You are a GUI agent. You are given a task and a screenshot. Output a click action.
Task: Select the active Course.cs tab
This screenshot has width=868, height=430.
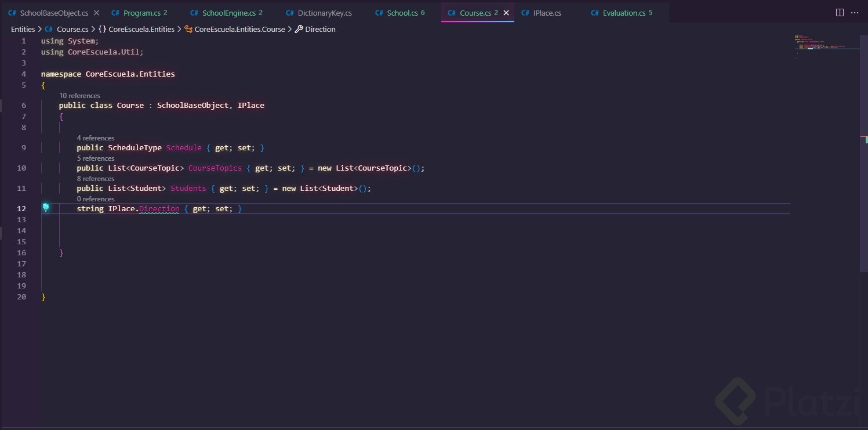(x=477, y=13)
